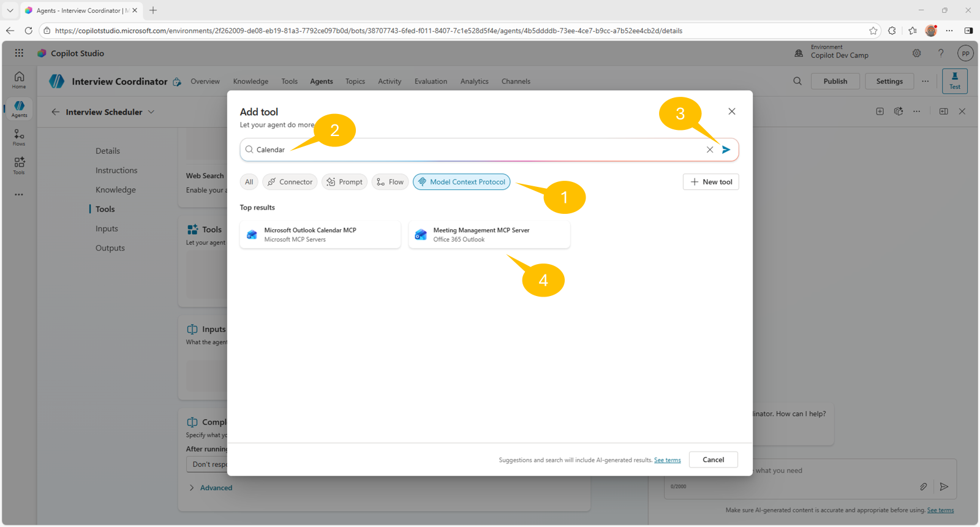Open Tools in the left rail
Image resolution: width=980 pixels, height=527 pixels.
pyautogui.click(x=19, y=165)
